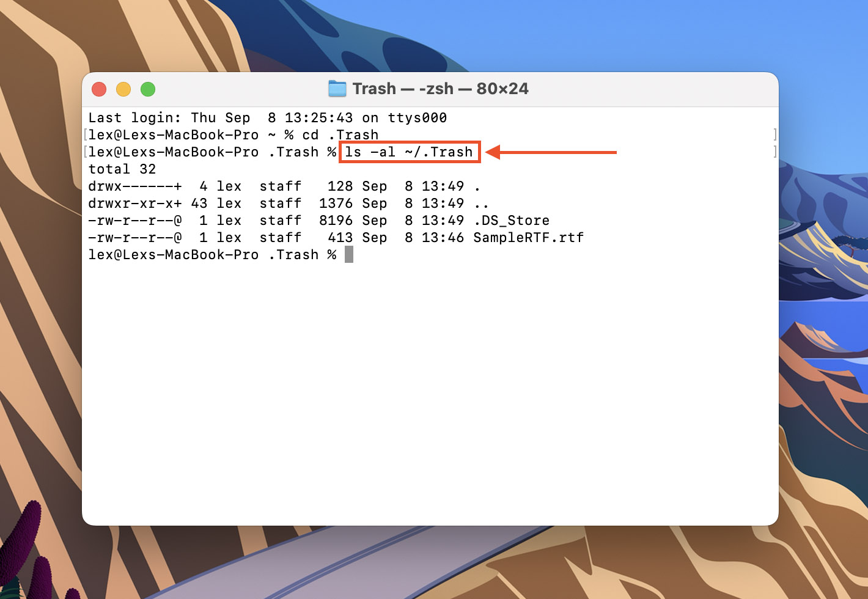
Task: Click the 'ls -al ~/.Trash' command text
Action: click(x=409, y=152)
